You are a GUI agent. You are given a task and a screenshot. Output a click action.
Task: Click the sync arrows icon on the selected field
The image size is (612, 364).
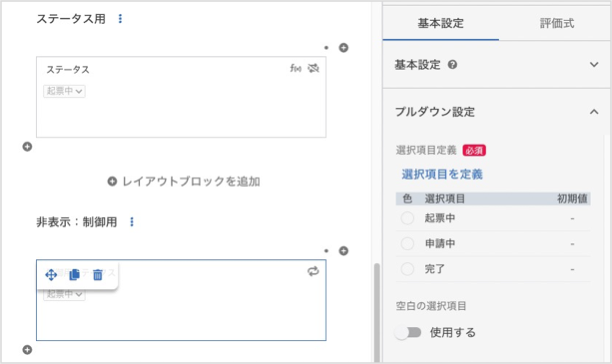point(313,271)
